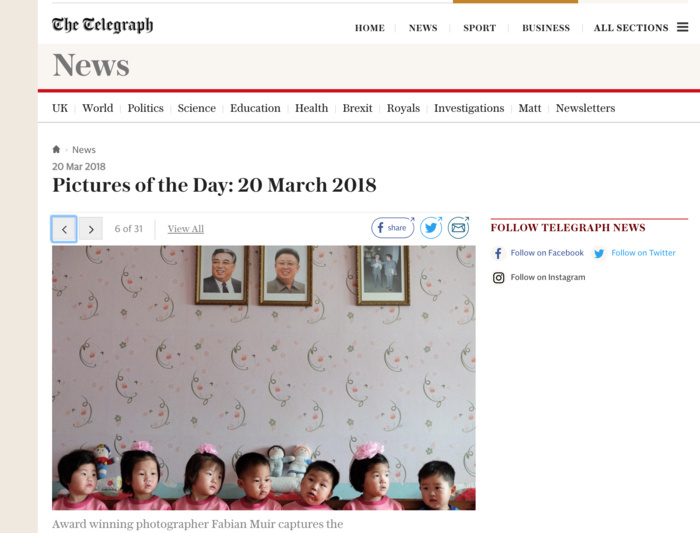Viewport: 700px width, 533px height.
Task: Click the Instagram logo in the follow panel
Action: 498,278
